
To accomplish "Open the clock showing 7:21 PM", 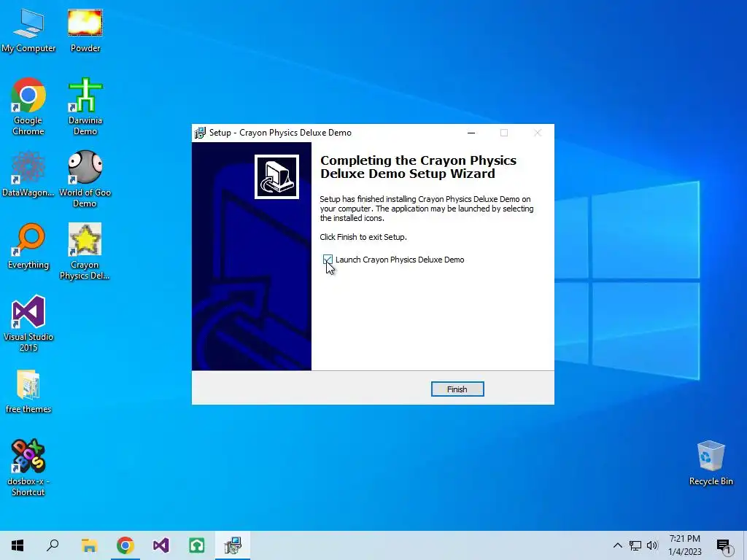I will pos(684,545).
